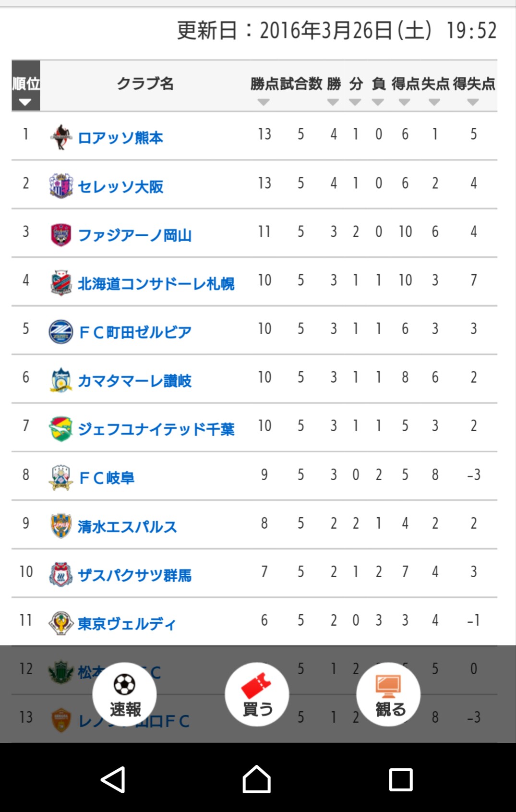The image size is (516, 812).
Task: Tap the ジェフユナイテッド千葉 team crest
Action: (x=61, y=428)
